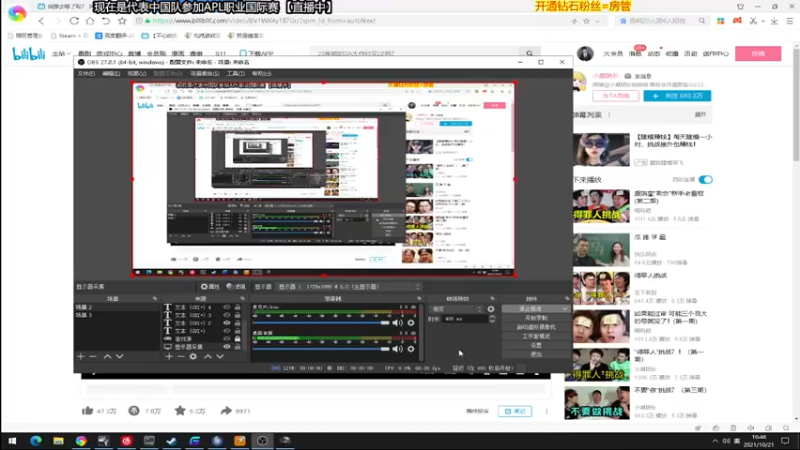Mute the Mic/Aux channel speaker icon

397,322
